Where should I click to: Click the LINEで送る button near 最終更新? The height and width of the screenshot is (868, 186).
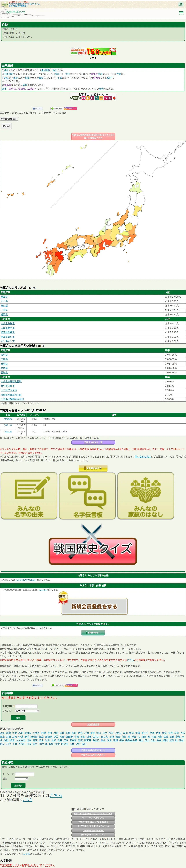[x=57, y=108]
